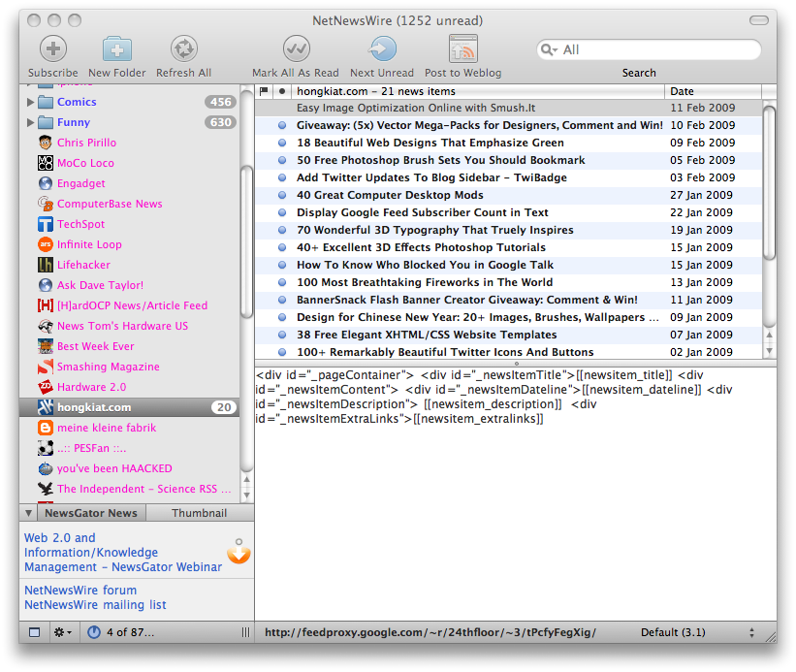
Task: Switch to the Thumbnail tab
Action: coord(200,513)
